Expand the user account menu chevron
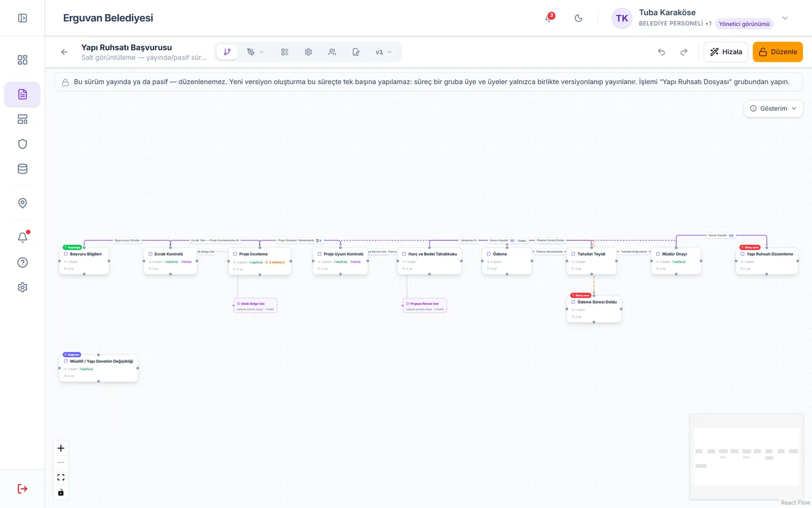812x508 pixels. pos(785,18)
